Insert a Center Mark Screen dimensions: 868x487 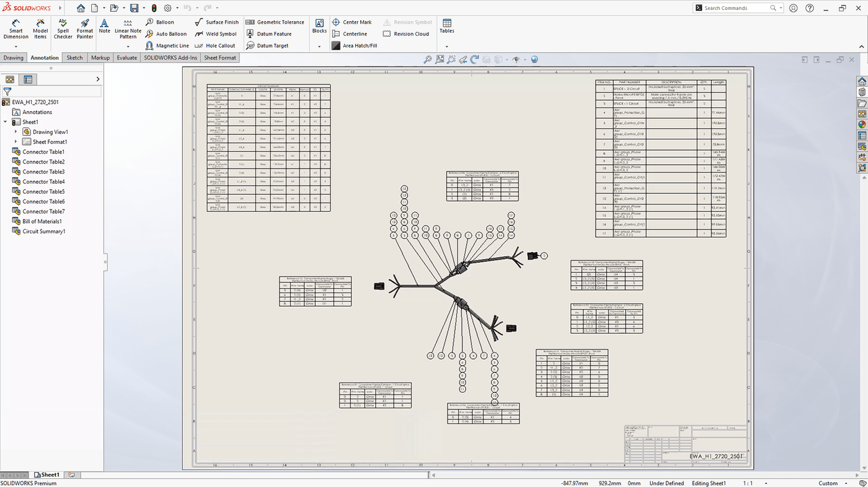(x=352, y=22)
